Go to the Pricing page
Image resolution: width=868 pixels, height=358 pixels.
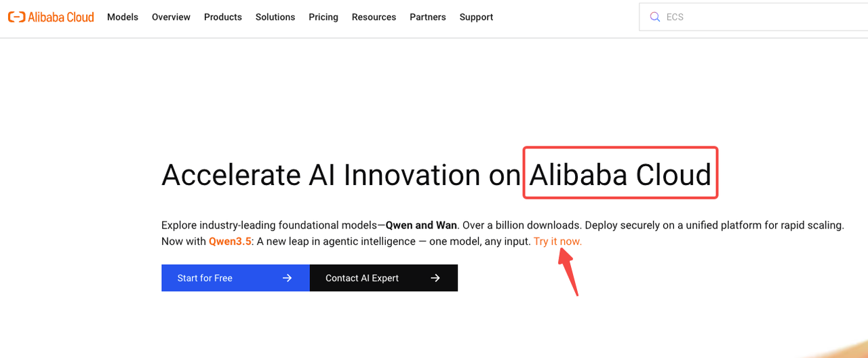click(x=323, y=17)
